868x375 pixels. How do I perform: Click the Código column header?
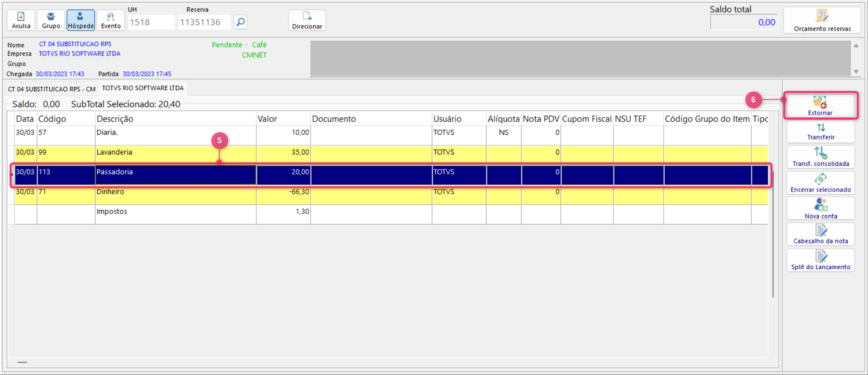click(x=66, y=119)
